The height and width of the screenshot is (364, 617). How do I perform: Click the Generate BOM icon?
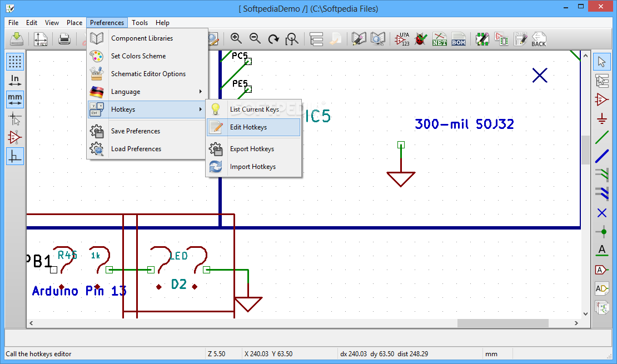tap(459, 39)
